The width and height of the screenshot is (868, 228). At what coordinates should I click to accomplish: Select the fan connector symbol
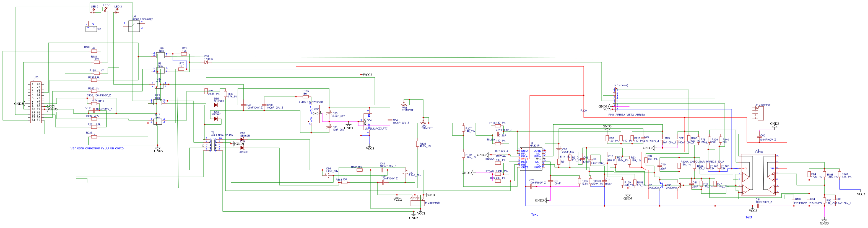[91, 29]
